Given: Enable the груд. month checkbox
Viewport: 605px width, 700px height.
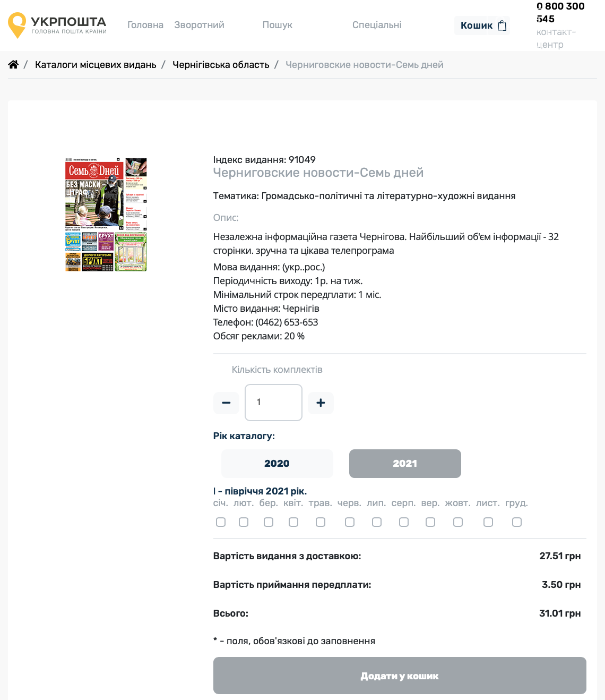Looking at the screenshot, I should click(x=517, y=522).
